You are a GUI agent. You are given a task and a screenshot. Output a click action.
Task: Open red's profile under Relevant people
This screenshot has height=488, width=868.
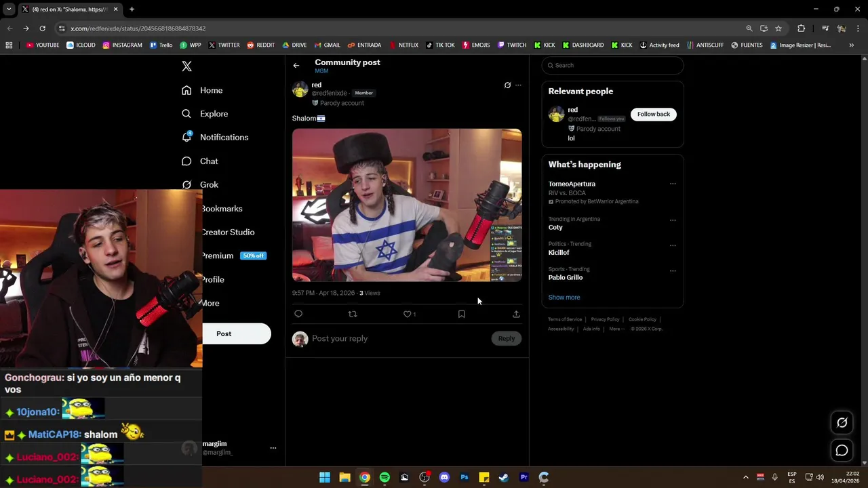pyautogui.click(x=573, y=110)
